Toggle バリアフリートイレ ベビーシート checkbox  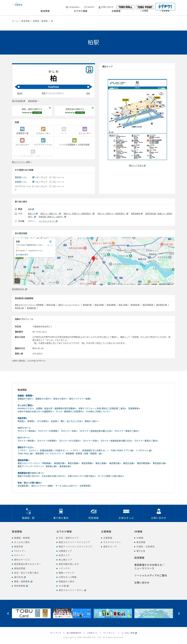tap(50, 186)
